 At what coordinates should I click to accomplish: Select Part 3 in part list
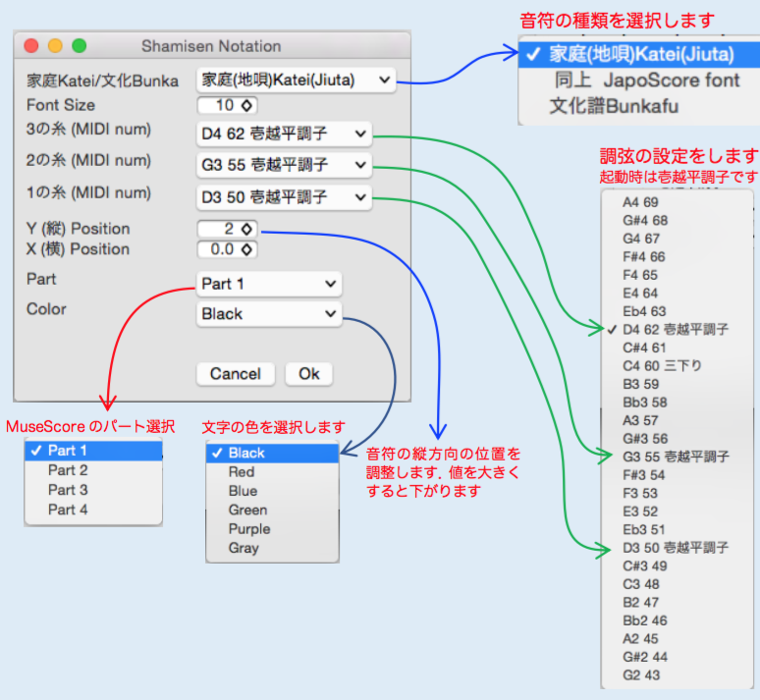coord(68,490)
